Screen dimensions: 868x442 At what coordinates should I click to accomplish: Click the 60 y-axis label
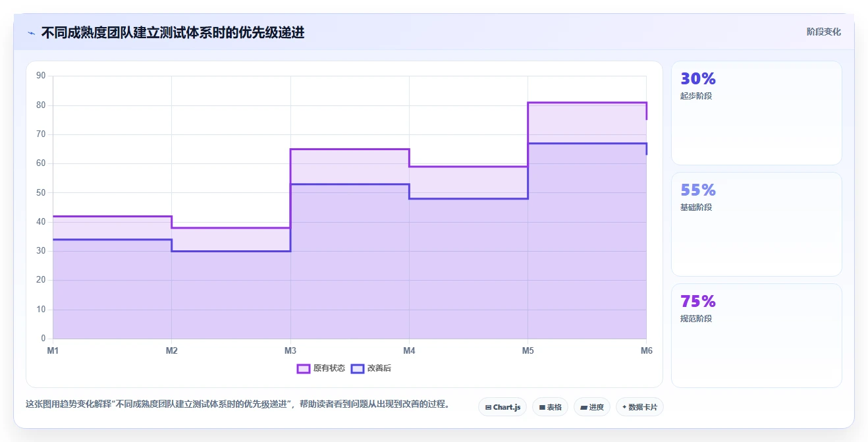pos(41,163)
